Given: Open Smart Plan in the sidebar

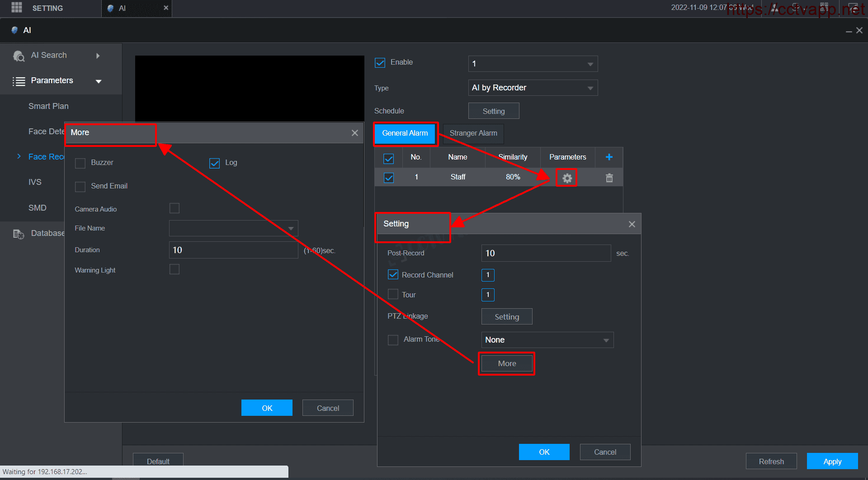Looking at the screenshot, I should point(48,106).
